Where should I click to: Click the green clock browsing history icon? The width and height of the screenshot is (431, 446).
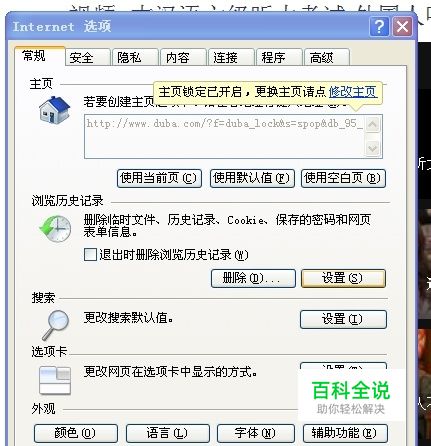coord(55,228)
